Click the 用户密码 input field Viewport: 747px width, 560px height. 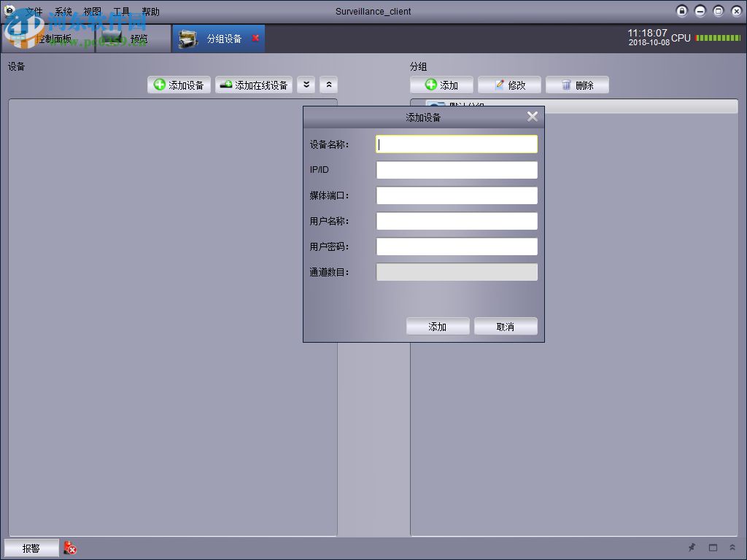457,246
